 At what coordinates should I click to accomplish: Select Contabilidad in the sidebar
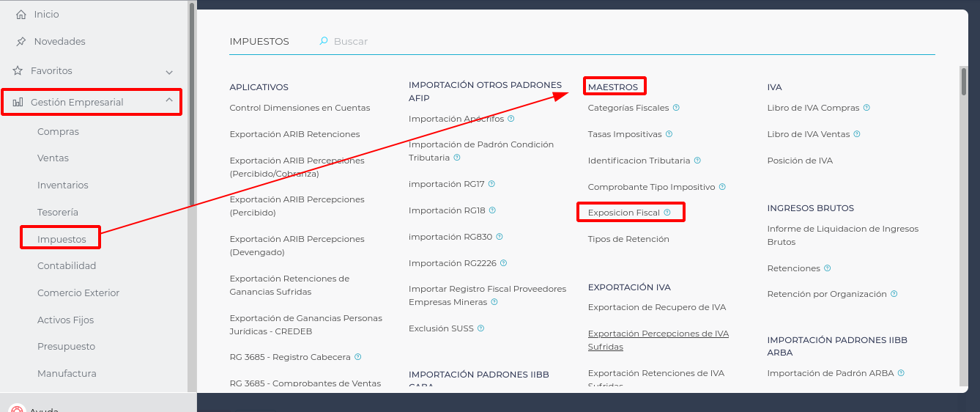67,266
